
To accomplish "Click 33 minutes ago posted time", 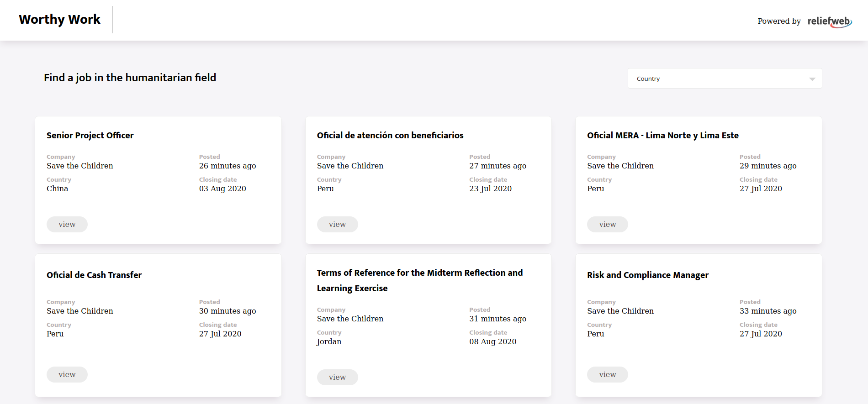I will pos(768,311).
